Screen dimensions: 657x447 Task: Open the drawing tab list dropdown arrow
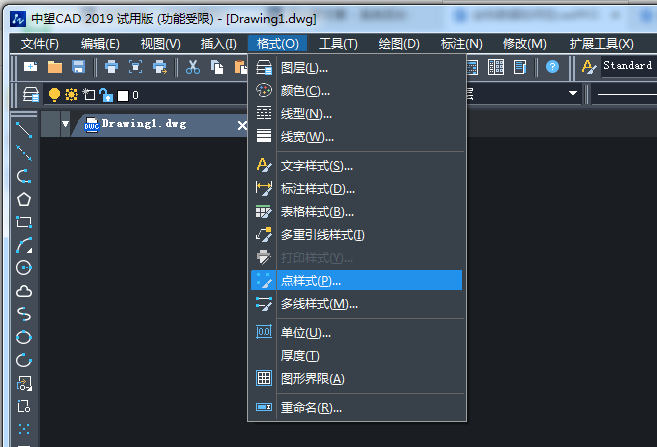pos(66,125)
